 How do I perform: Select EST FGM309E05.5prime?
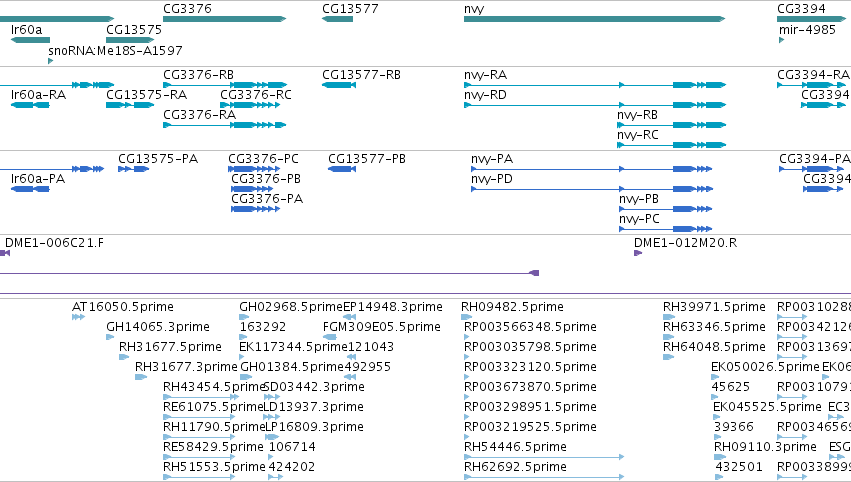pyautogui.click(x=330, y=337)
